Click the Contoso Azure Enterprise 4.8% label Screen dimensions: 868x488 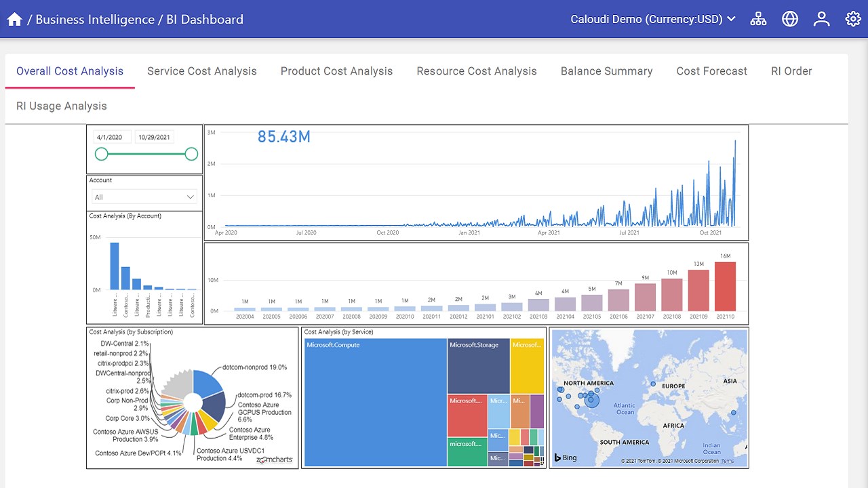251,434
